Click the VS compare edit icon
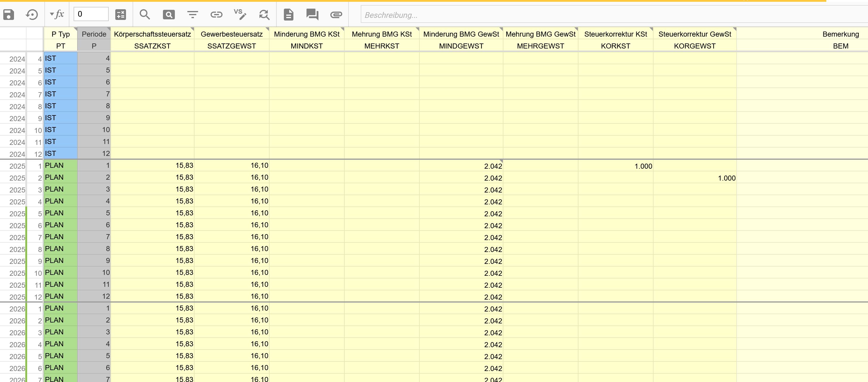 pos(240,15)
